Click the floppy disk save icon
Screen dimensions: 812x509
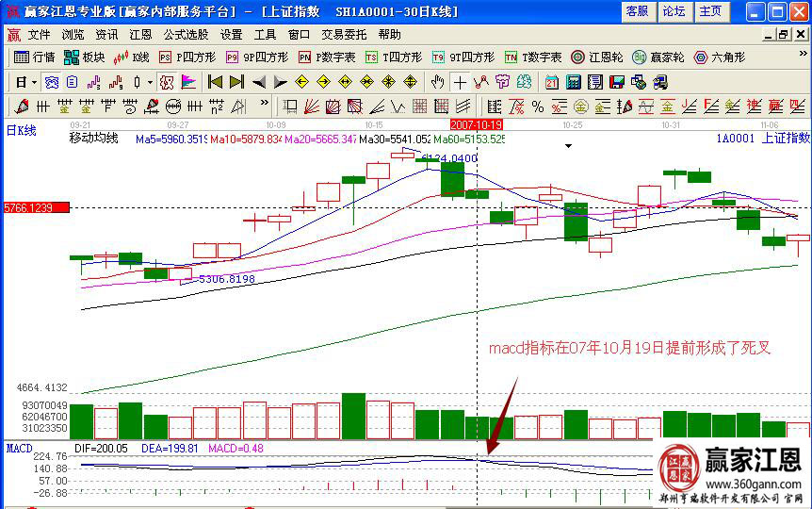[617, 82]
